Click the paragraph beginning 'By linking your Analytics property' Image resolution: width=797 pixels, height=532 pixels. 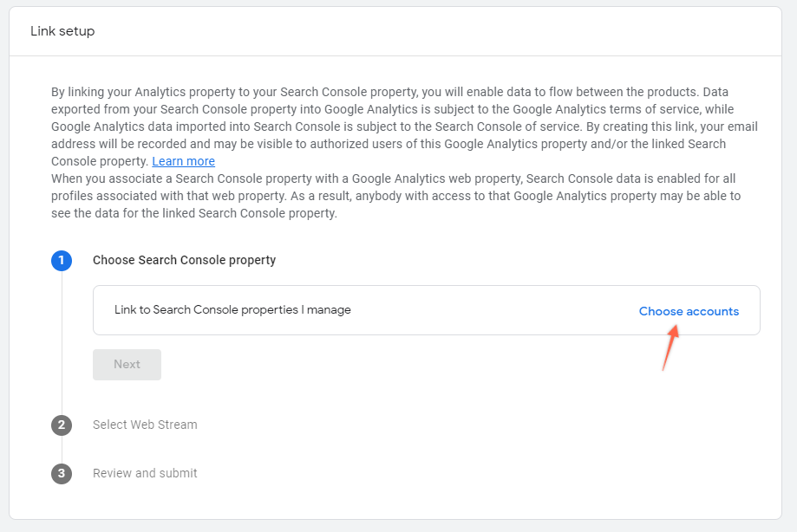click(x=405, y=127)
